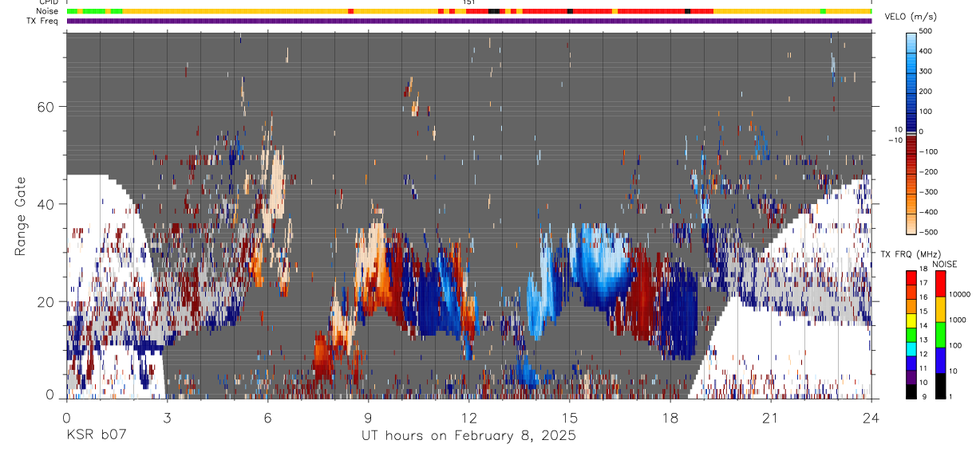
Task: Click the '3' UT hour tick
Action: tap(167, 418)
